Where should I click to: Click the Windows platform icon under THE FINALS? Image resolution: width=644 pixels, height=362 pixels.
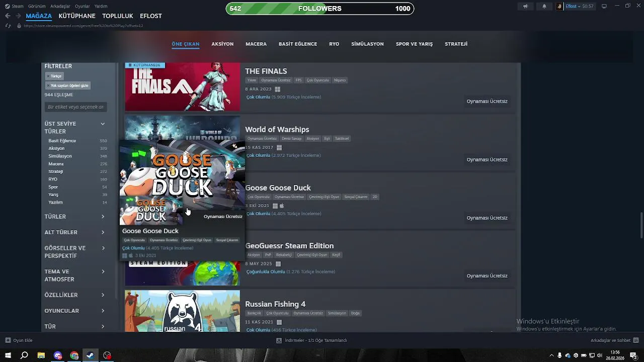pyautogui.click(x=277, y=89)
